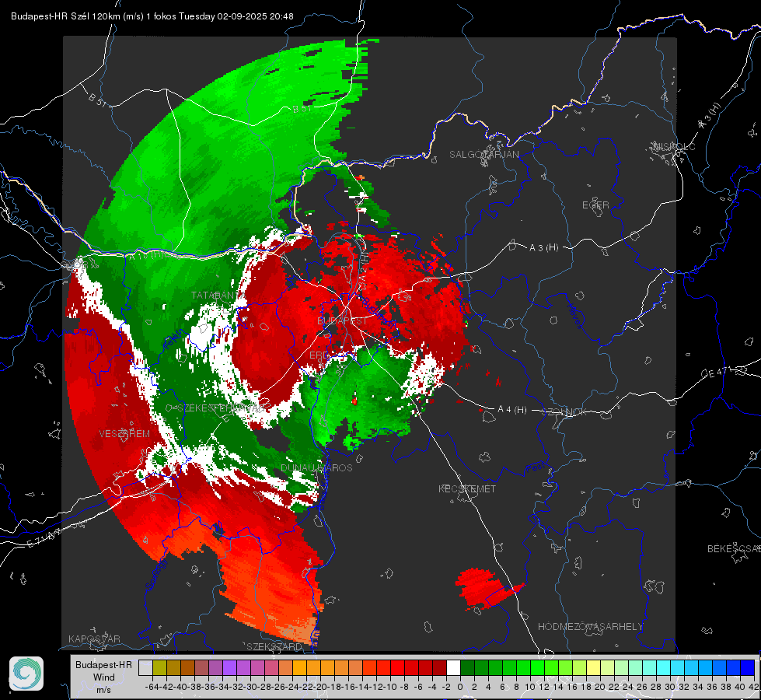Click the TATABANYA city label
This screenshot has height=700, width=761.
[x=218, y=296]
